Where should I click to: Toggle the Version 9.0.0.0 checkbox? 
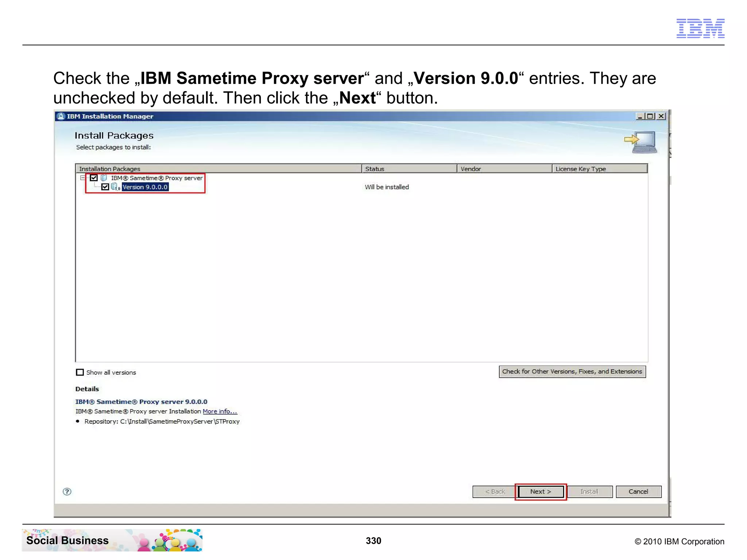point(105,187)
